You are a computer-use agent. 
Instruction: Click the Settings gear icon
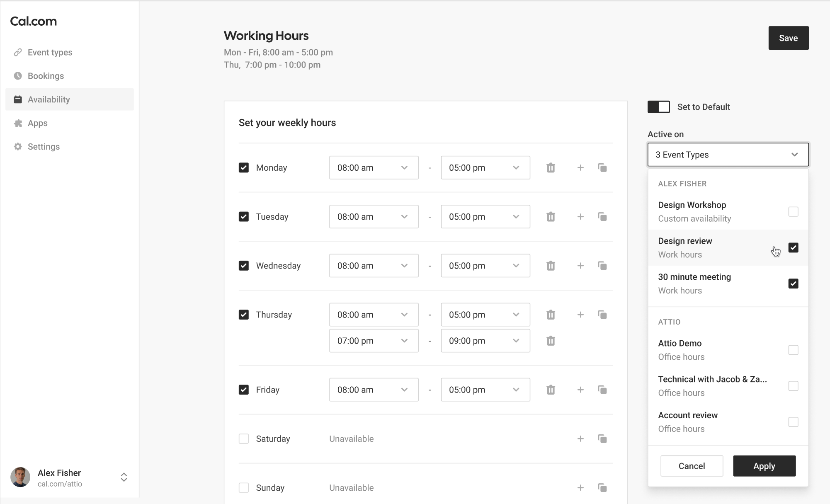tap(17, 146)
